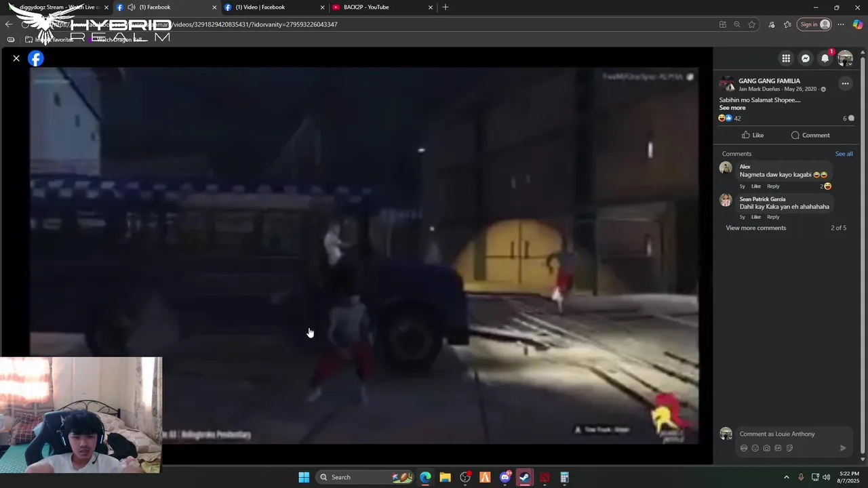868x488 pixels.
Task: Click the Facebook logo icon
Action: pyautogui.click(x=36, y=58)
